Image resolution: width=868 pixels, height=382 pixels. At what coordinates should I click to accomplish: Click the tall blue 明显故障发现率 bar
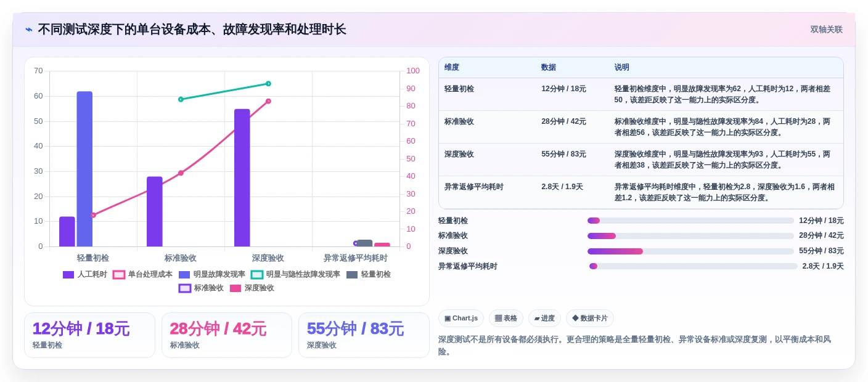pyautogui.click(x=84, y=169)
